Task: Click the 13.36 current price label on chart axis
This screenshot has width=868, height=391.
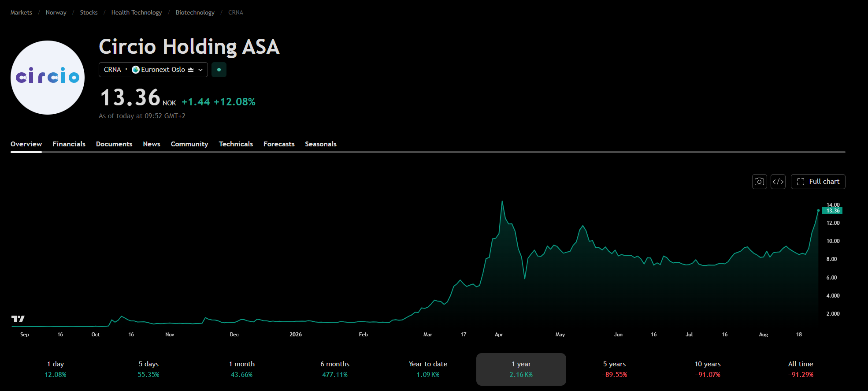Action: tap(832, 211)
